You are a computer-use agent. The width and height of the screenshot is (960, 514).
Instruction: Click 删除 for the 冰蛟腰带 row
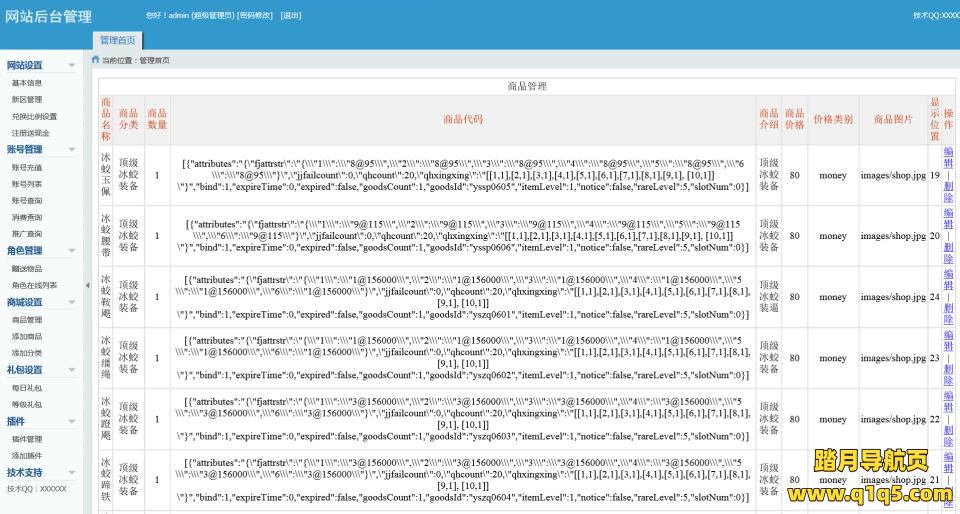(948, 253)
